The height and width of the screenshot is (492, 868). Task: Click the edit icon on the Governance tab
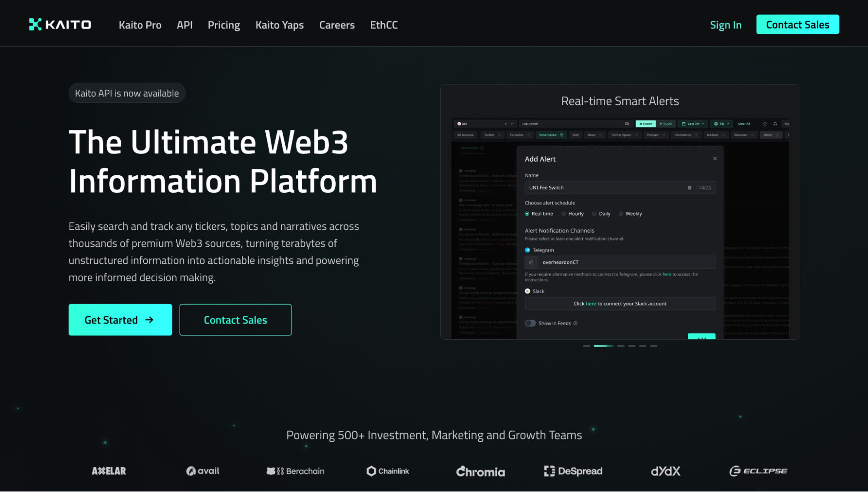pos(561,135)
